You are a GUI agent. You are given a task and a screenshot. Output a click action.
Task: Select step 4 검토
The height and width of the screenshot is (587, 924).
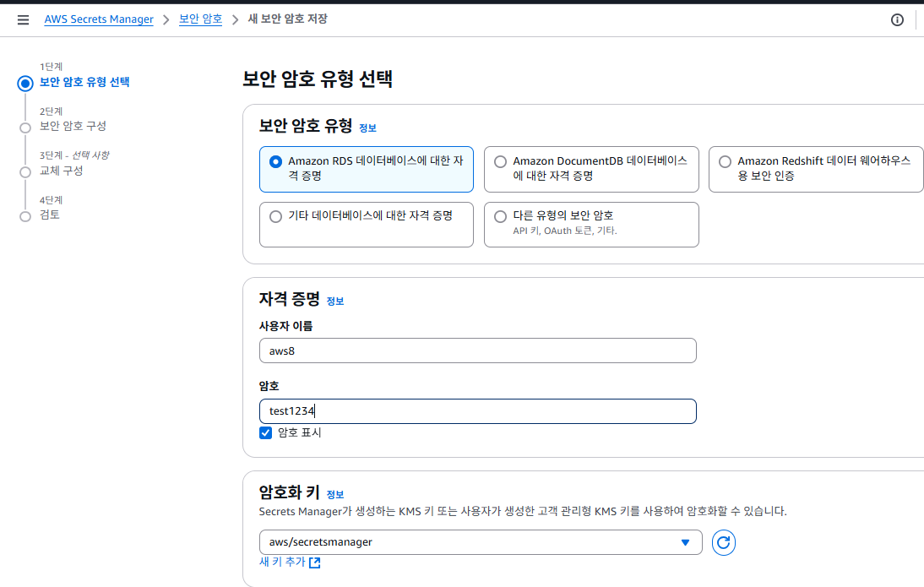coord(50,215)
